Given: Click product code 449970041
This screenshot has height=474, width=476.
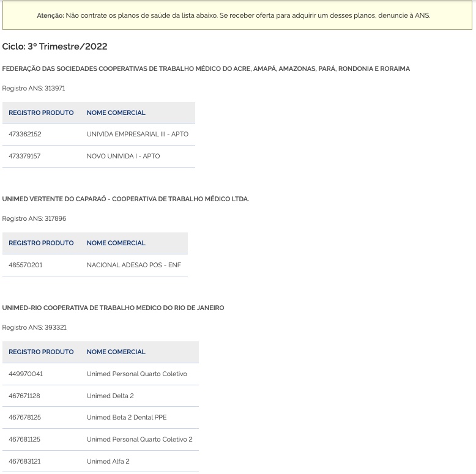Looking at the screenshot, I should (26, 374).
